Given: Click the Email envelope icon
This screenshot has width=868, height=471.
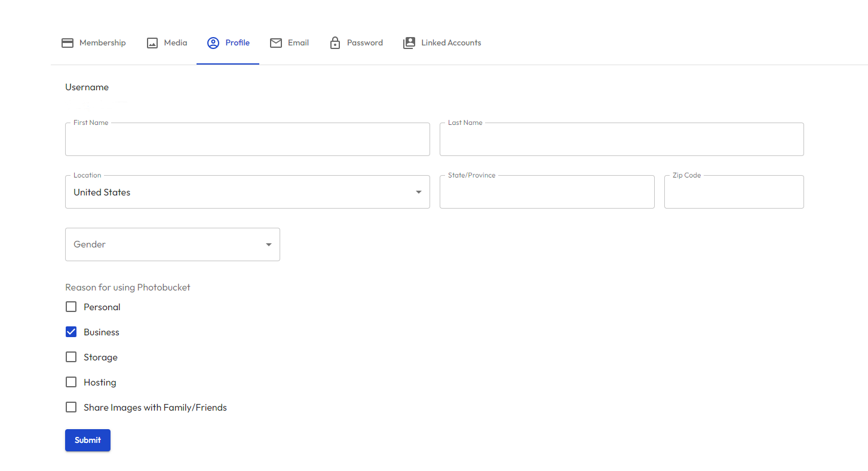Looking at the screenshot, I should pos(276,43).
